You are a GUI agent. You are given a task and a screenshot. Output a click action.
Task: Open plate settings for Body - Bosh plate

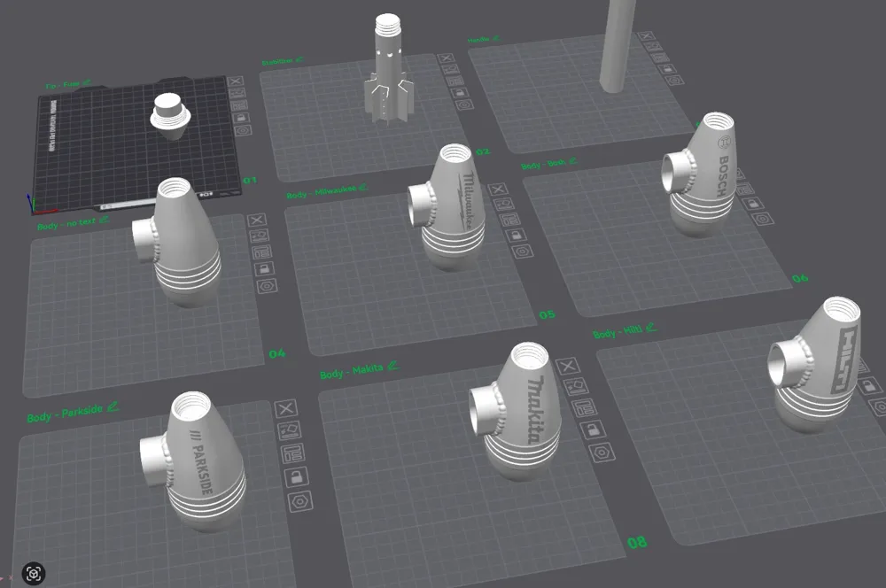coord(763,219)
